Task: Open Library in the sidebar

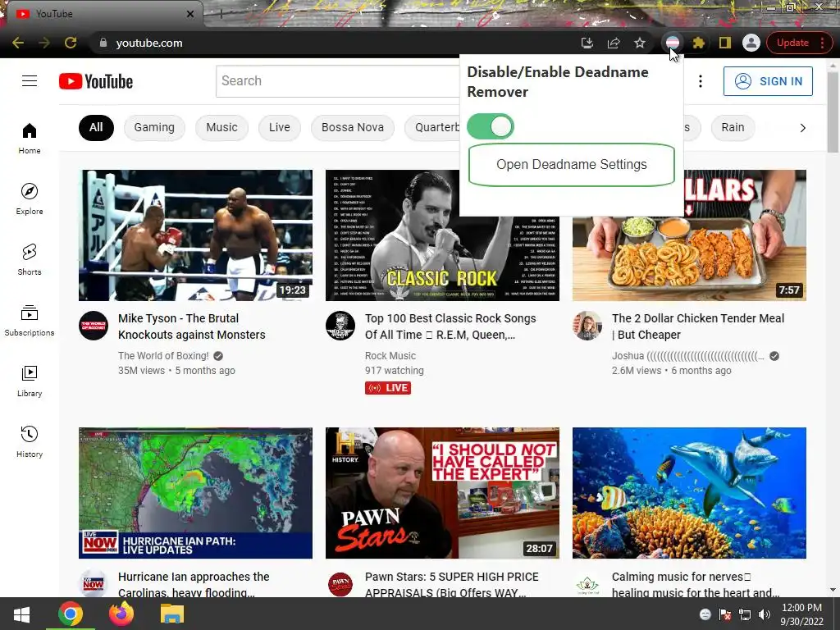Action: [30, 381]
